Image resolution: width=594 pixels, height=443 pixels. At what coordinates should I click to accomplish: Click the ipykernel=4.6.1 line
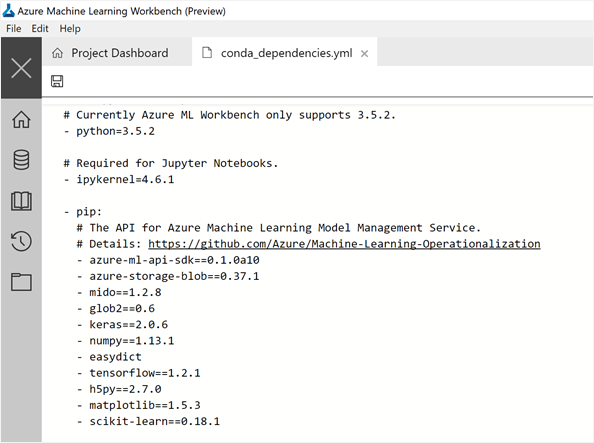119,180
